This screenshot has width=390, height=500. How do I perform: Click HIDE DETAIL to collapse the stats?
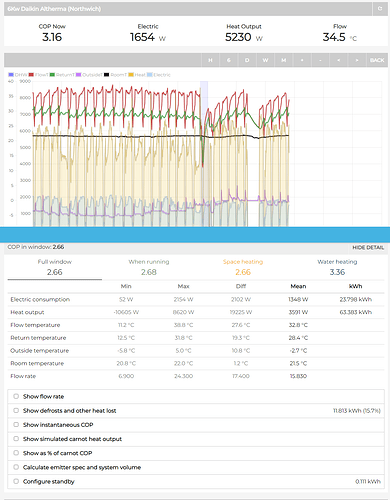point(368,248)
